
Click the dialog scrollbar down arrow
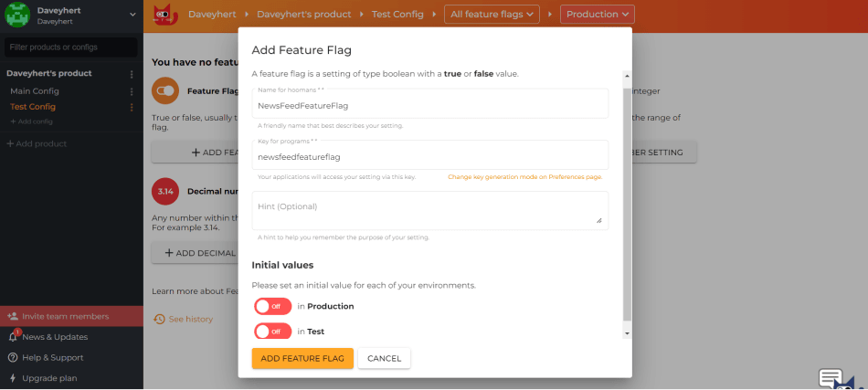(x=627, y=333)
